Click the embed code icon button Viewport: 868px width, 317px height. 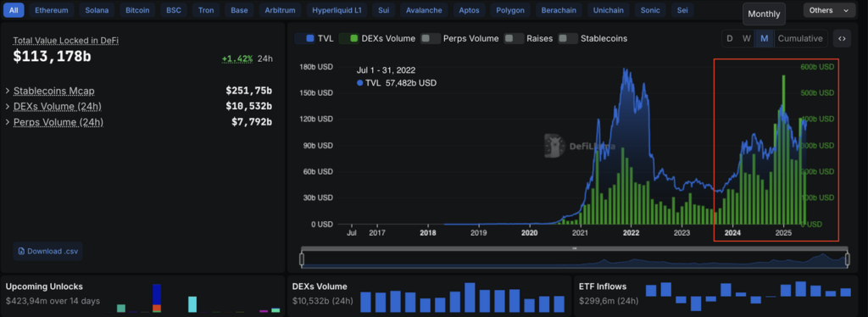[842, 39]
